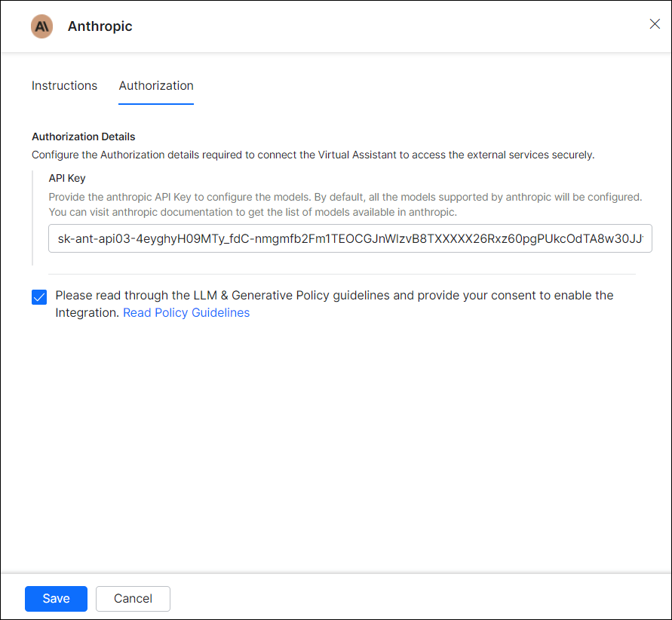Viewport: 672px width, 620px height.
Task: Click the Authorization Details heading
Action: coord(83,137)
